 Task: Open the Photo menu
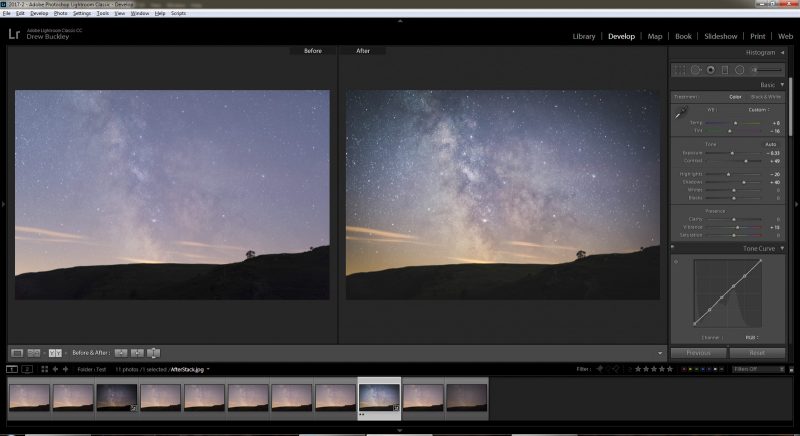click(x=61, y=13)
